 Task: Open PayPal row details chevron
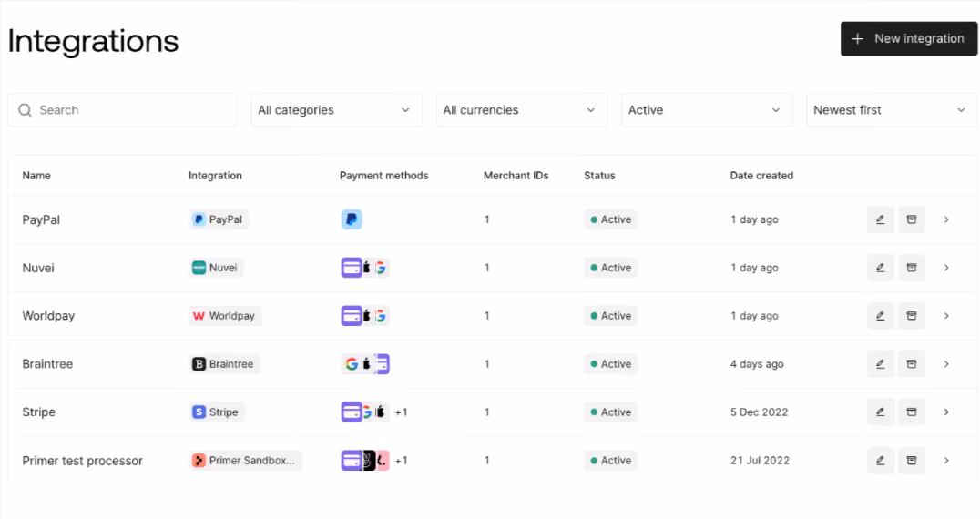946,219
